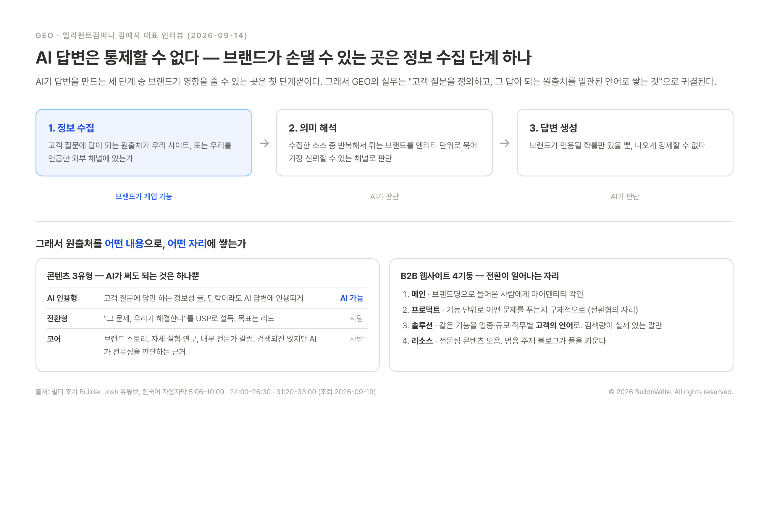Select the '1. 정보 수집' highlighted card

144,142
